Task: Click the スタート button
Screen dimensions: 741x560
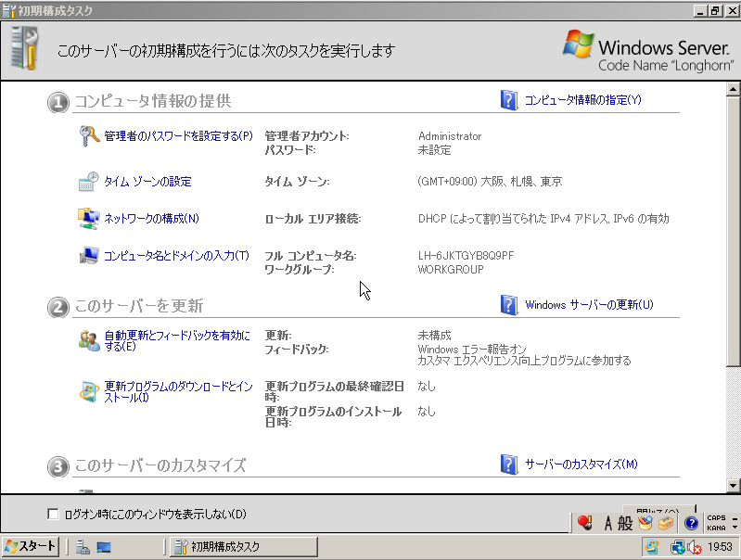Action: 30,547
